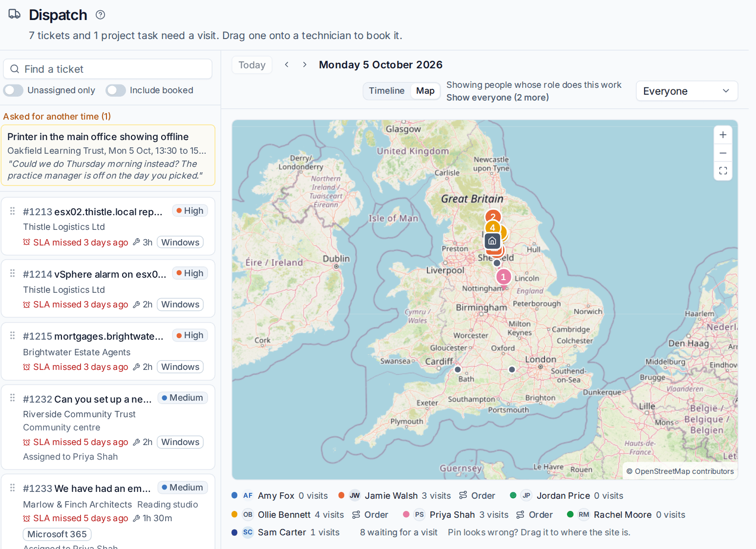
Task: Open the OpenStreetMap contributors link
Action: tap(680, 471)
